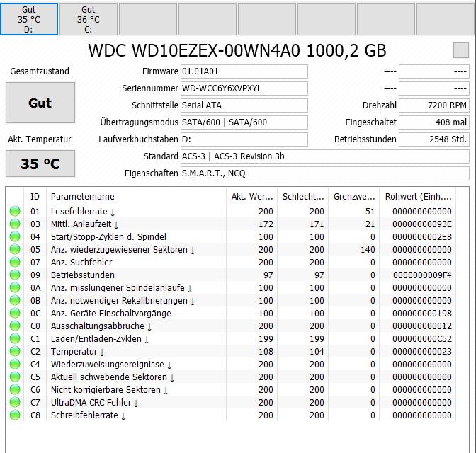This screenshot has width=476, height=453.
Task: Click the Standard field ACS-3 Revision 3b
Action: pos(325,156)
